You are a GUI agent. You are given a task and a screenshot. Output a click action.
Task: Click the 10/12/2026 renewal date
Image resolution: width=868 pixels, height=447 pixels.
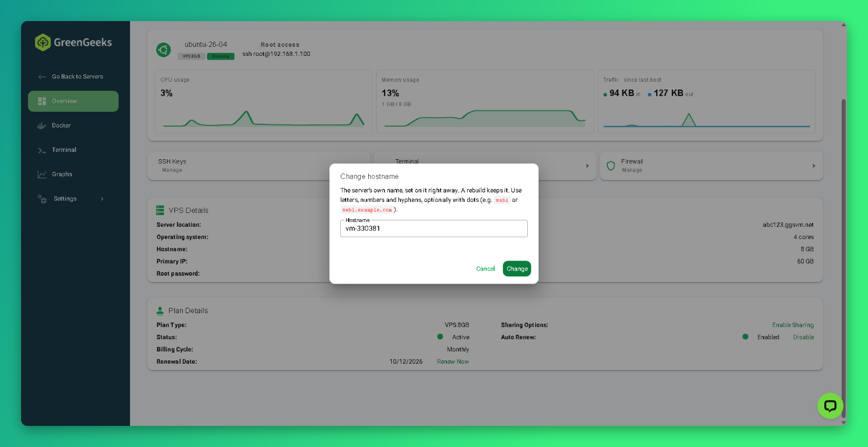(406, 362)
